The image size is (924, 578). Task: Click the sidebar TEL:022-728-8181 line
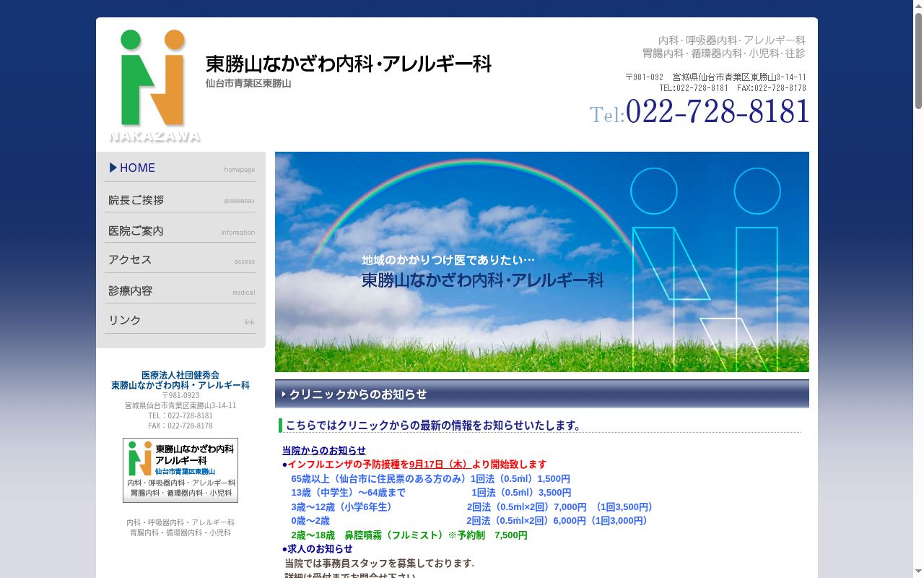[180, 415]
